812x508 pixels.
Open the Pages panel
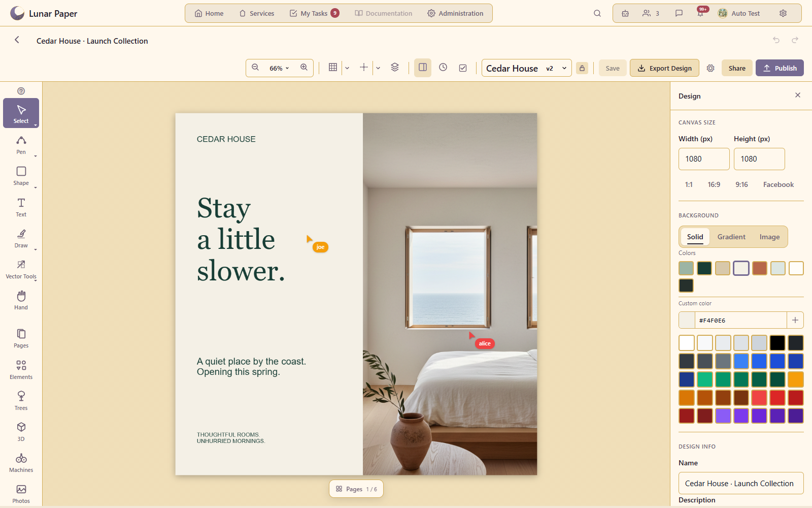[x=21, y=338]
